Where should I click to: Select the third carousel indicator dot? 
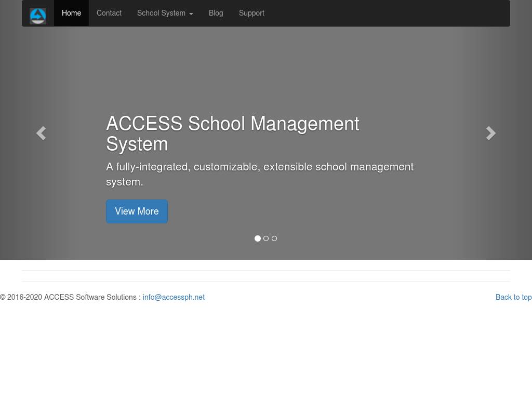[274, 238]
